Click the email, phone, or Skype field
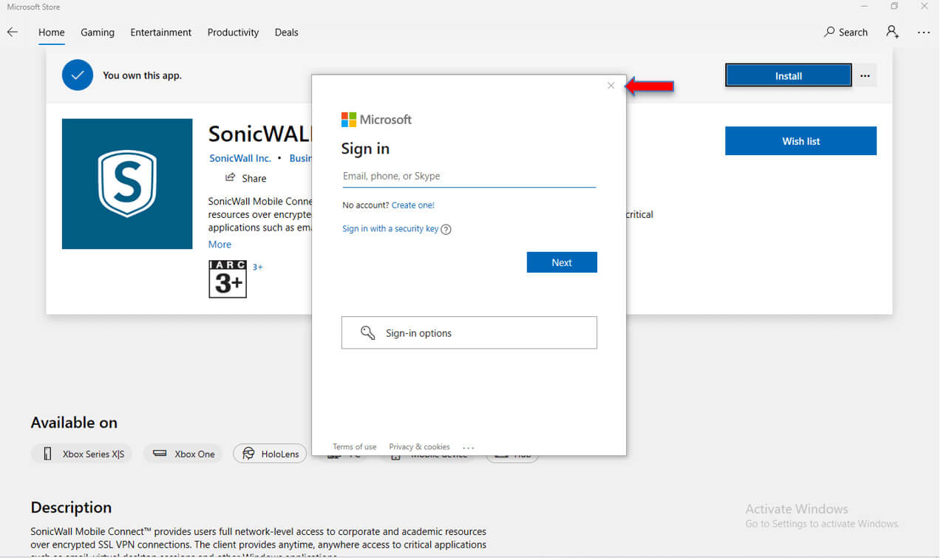The image size is (941, 560). [469, 176]
